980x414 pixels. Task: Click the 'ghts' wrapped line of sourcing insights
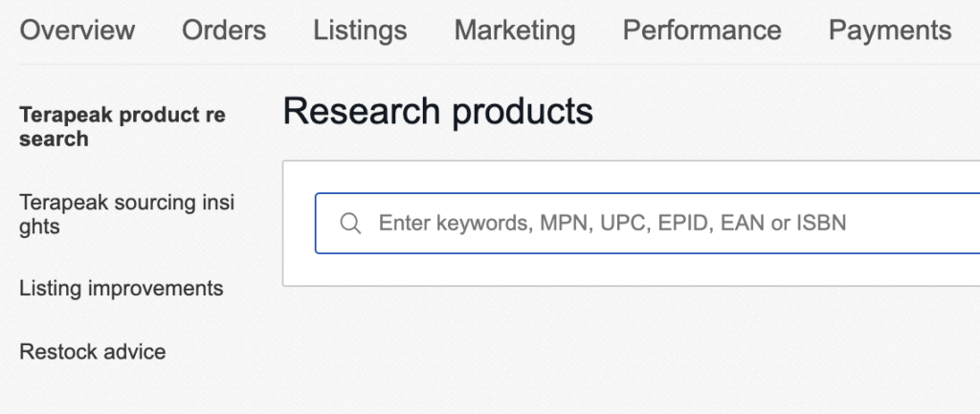[x=39, y=228]
